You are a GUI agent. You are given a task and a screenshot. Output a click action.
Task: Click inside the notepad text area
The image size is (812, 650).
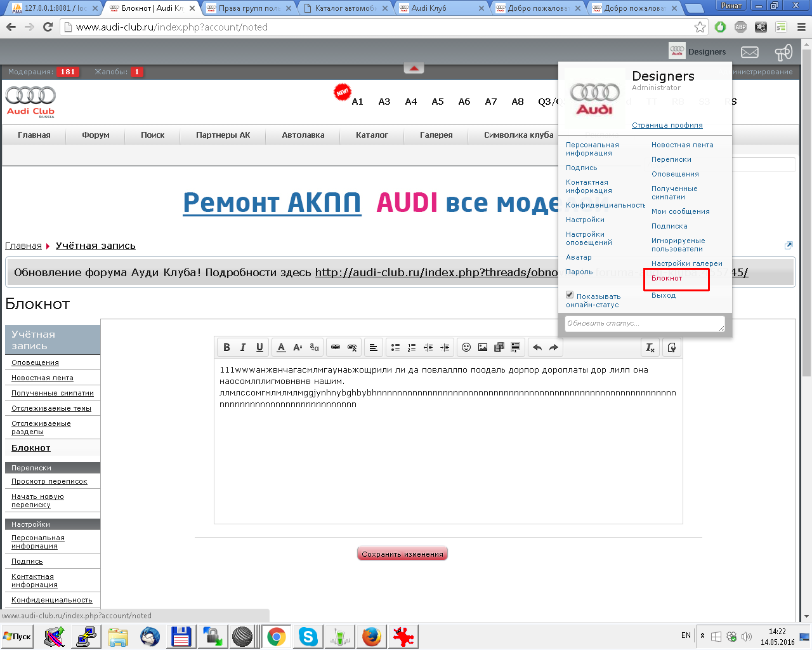point(448,441)
